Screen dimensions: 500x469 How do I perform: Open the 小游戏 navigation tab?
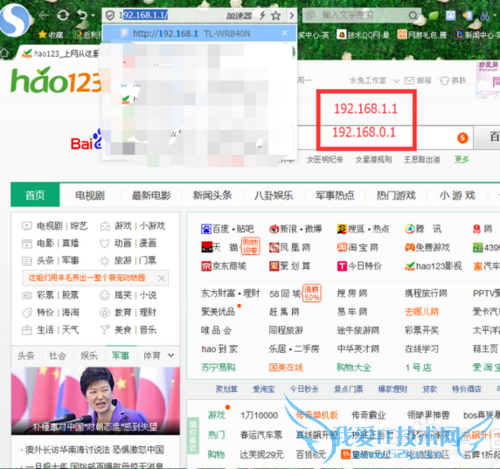click(457, 195)
